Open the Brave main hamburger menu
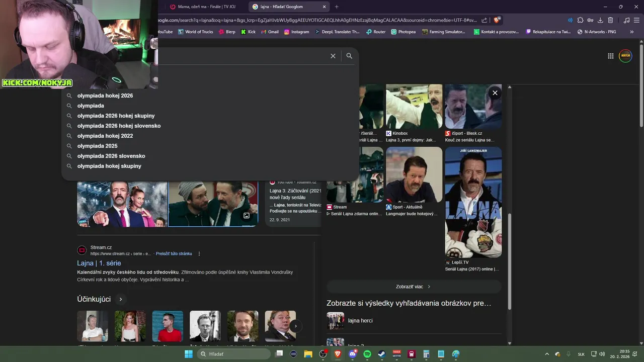This screenshot has width=644, height=362. pos(636,20)
